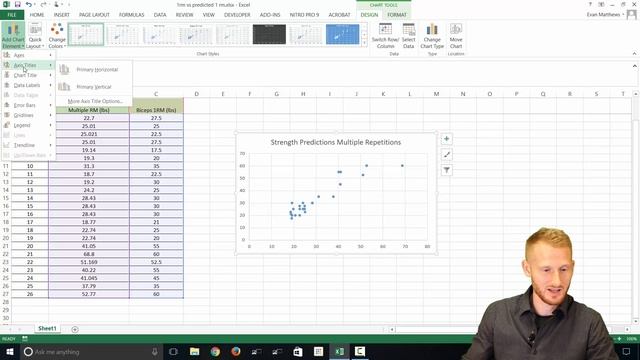Click the chart elements plus button

click(x=447, y=139)
